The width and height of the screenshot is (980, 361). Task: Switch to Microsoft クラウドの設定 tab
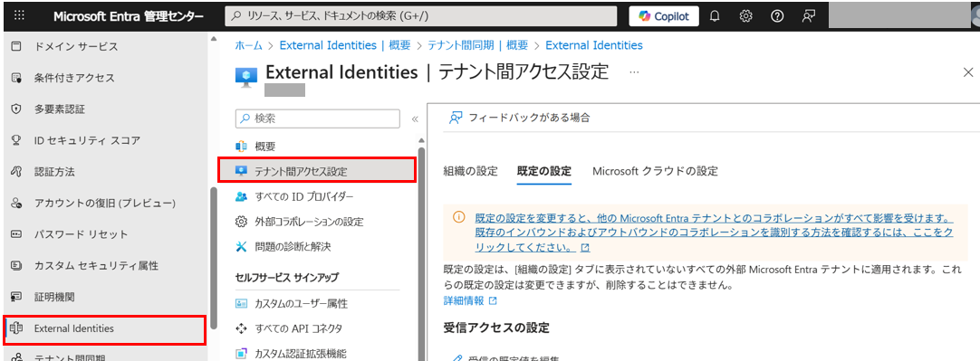pyautogui.click(x=655, y=171)
